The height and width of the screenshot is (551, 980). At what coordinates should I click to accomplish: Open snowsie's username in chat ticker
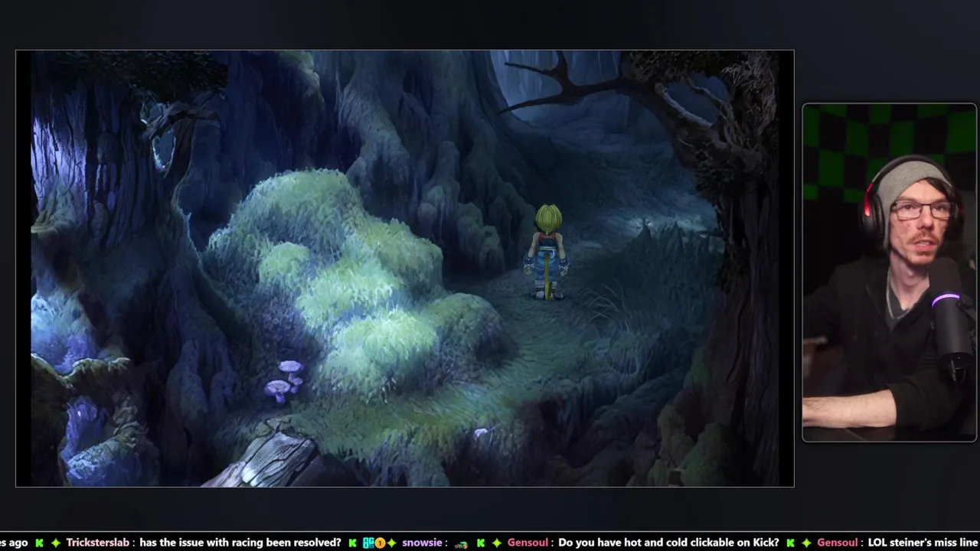point(422,543)
